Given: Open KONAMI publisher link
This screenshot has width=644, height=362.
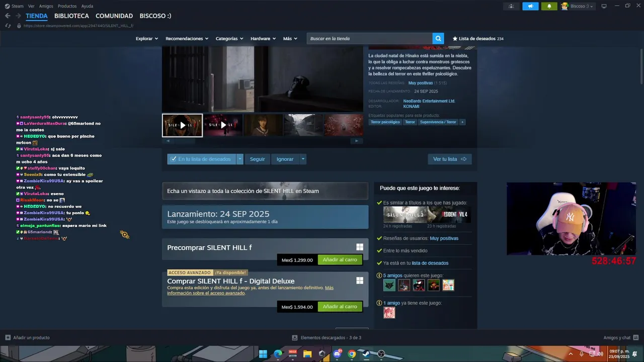Looking at the screenshot, I should [x=411, y=107].
